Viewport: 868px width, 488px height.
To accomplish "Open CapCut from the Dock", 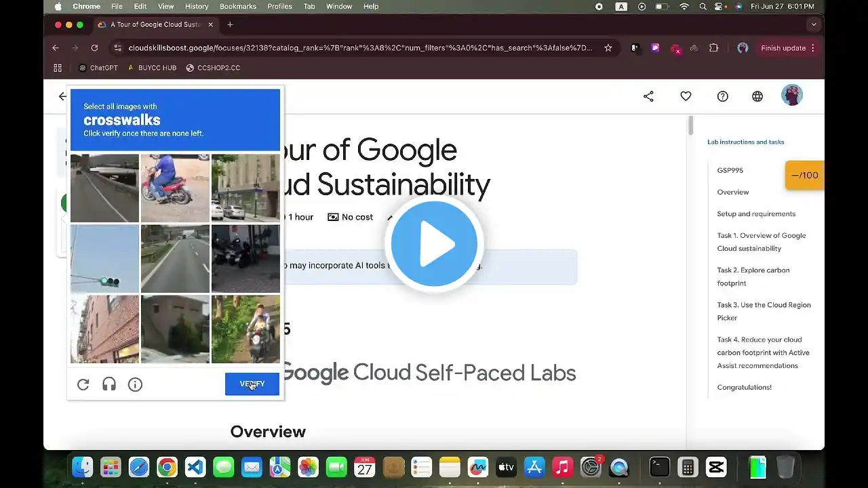I will tap(716, 467).
